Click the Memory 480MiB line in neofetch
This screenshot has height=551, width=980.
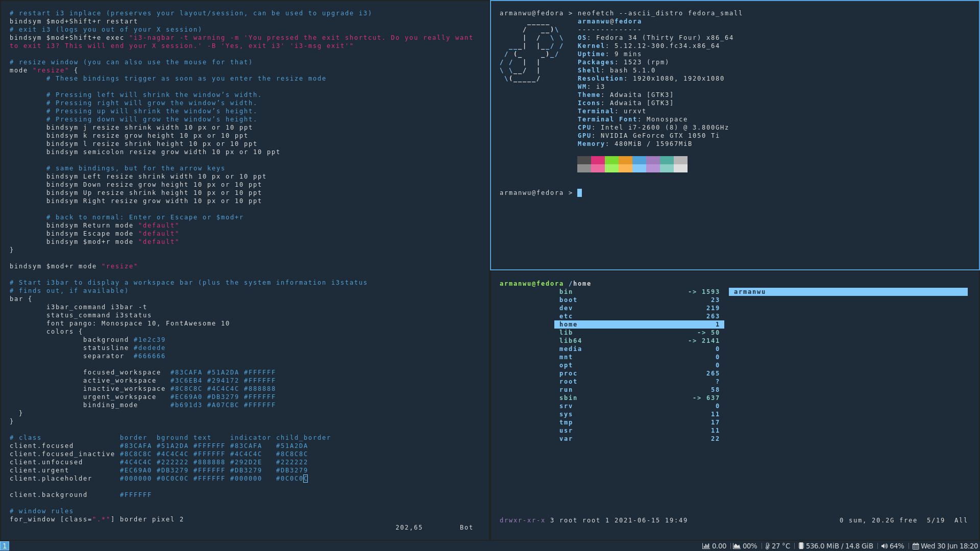coord(635,144)
